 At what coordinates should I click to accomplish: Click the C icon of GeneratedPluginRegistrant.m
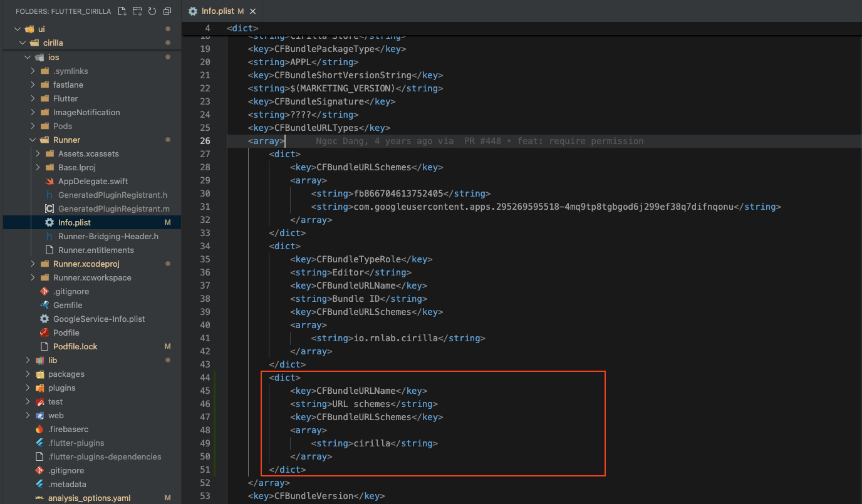click(x=49, y=208)
